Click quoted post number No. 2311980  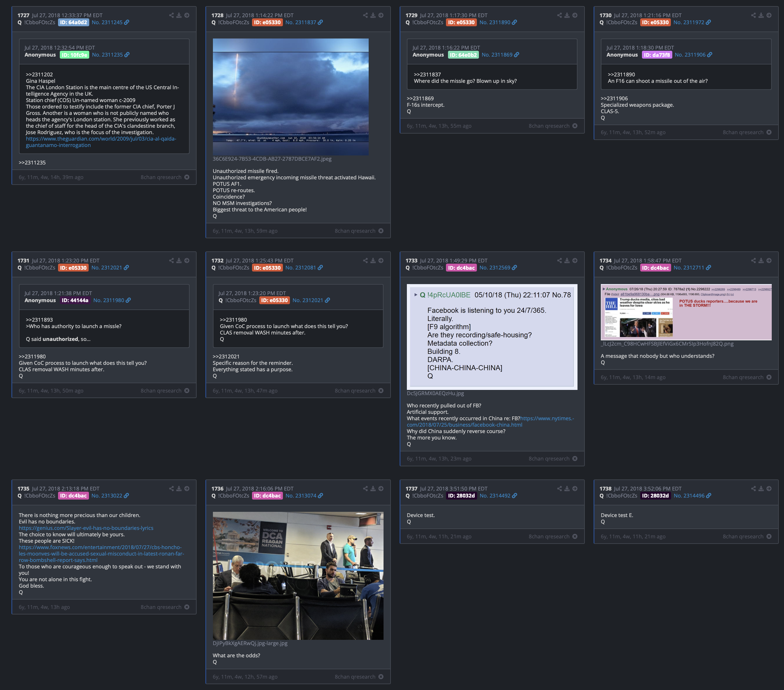[108, 300]
